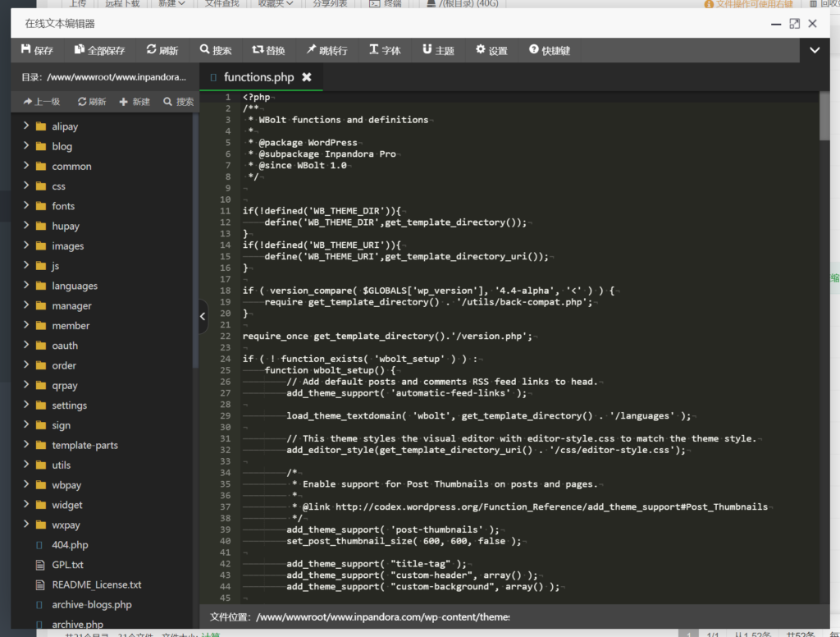Expand the alipay folder
This screenshot has height=637, width=840.
65,126
